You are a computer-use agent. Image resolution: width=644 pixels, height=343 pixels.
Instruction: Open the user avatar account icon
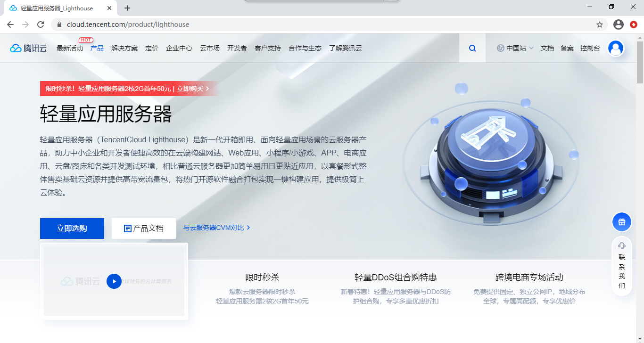pyautogui.click(x=616, y=48)
